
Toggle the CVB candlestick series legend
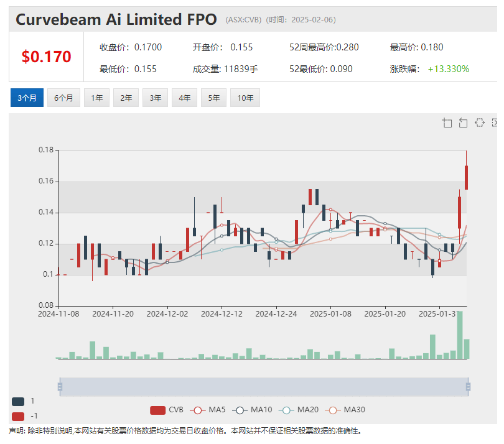click(x=167, y=410)
